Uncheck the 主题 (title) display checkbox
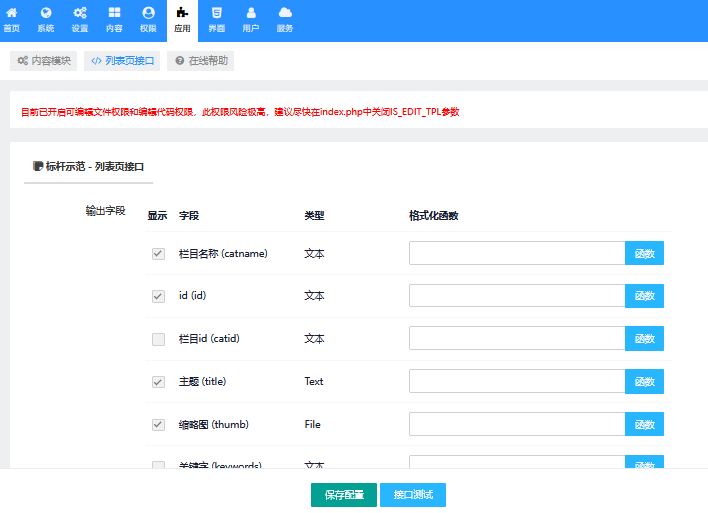The width and height of the screenshot is (708, 513). click(158, 382)
